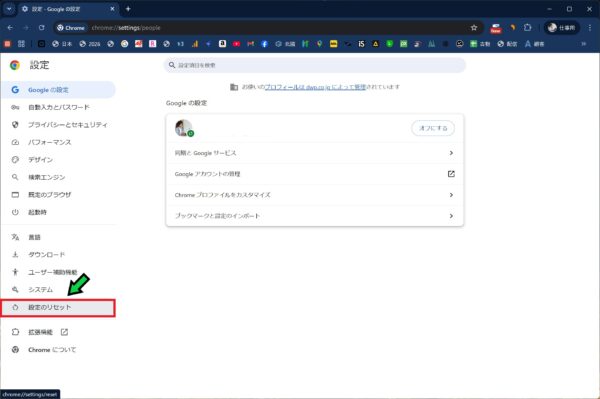
Task: Open the Chrome three-dot menu
Action: (590, 28)
